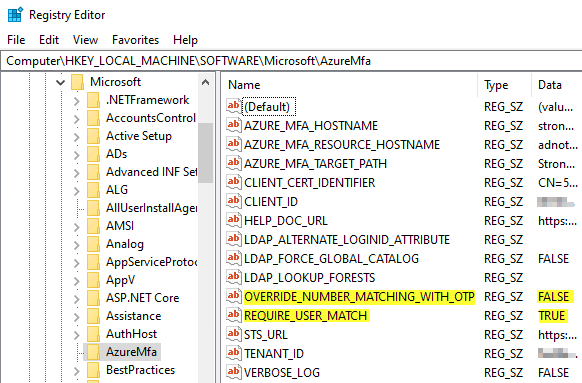Click the BestPractices folder icon
Image resolution: width=582 pixels, height=383 pixels.
coord(94,370)
